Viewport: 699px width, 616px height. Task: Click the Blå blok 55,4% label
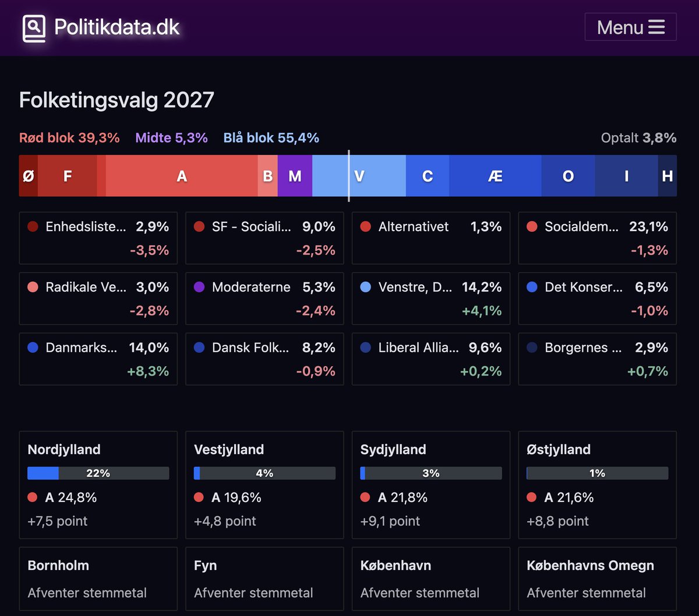coord(271,138)
